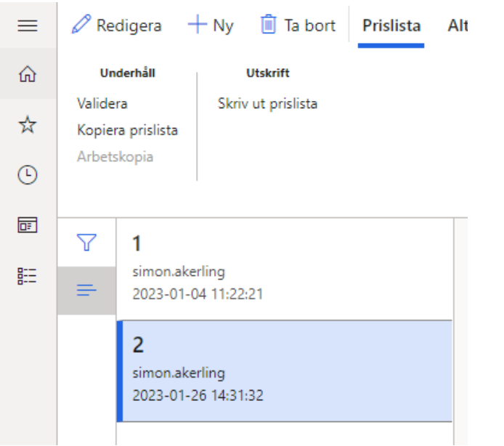Show Recent items via clock icon
The width and height of the screenshot is (504, 446).
[x=28, y=175]
